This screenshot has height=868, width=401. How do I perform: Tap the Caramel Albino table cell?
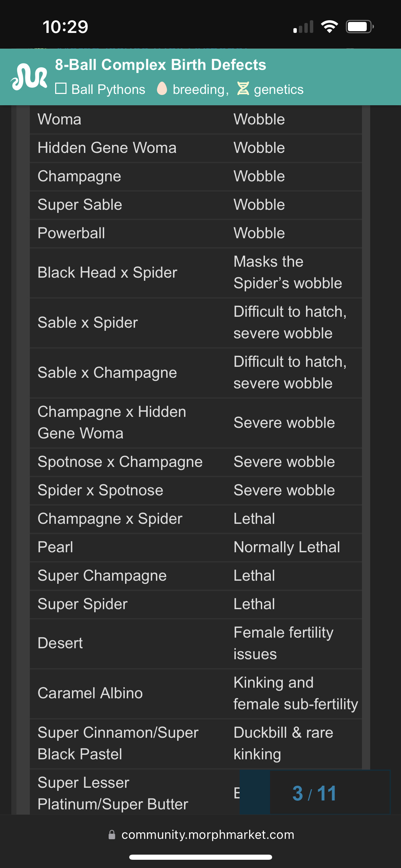coord(90,693)
